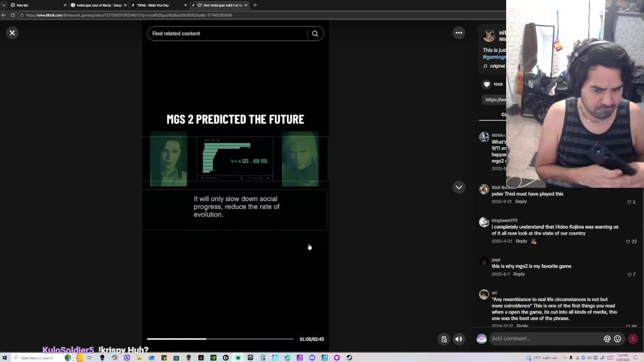This screenshot has height=362, width=644.
Task: Open Steam from the taskbar
Action: click(x=349, y=357)
